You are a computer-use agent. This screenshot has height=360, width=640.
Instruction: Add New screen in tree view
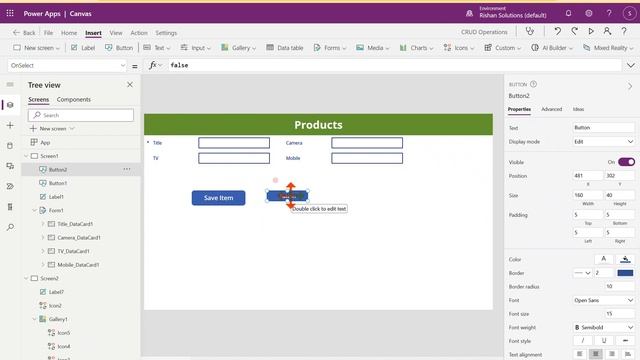52,129
